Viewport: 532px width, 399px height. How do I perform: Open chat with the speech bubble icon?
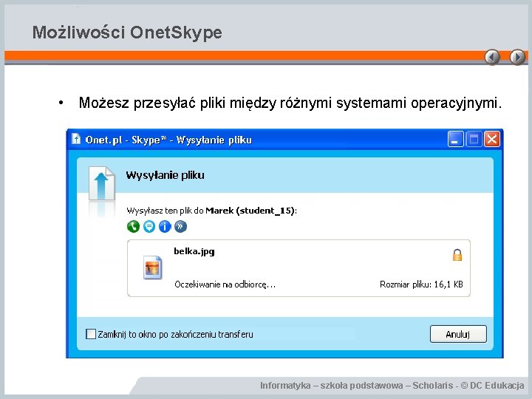pos(149,226)
